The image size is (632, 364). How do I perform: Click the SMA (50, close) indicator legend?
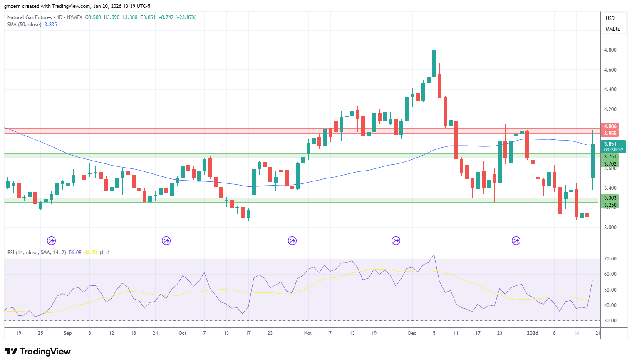coord(24,25)
